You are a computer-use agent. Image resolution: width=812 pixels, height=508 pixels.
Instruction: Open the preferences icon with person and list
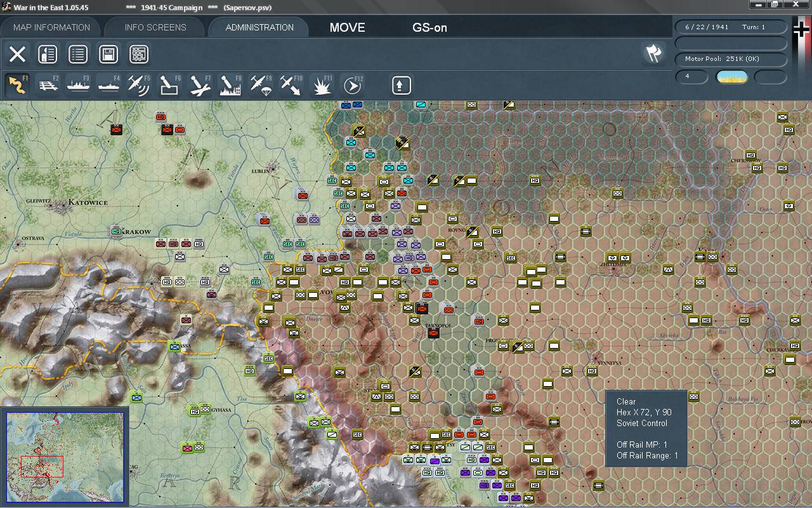48,54
